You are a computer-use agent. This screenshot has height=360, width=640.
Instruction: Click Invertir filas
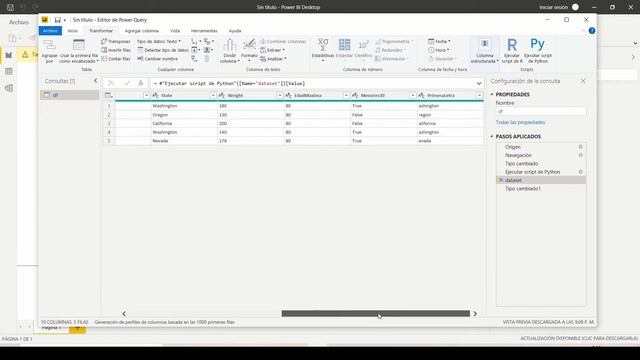(x=116, y=50)
